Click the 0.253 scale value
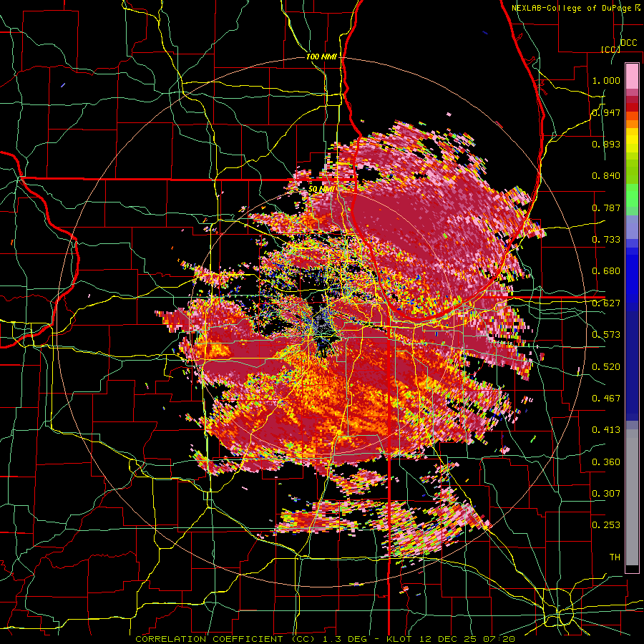 click(606, 525)
